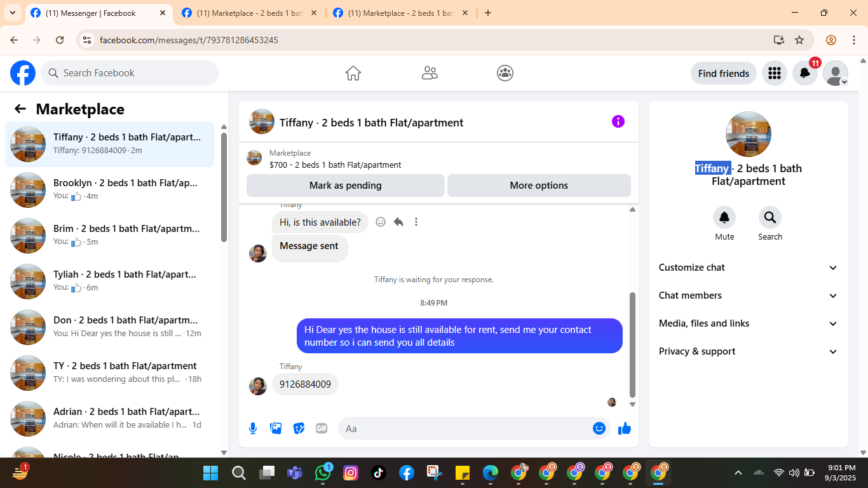This screenshot has width=868, height=488.
Task: Reply to "Hi, is this available?" message
Action: (398, 222)
